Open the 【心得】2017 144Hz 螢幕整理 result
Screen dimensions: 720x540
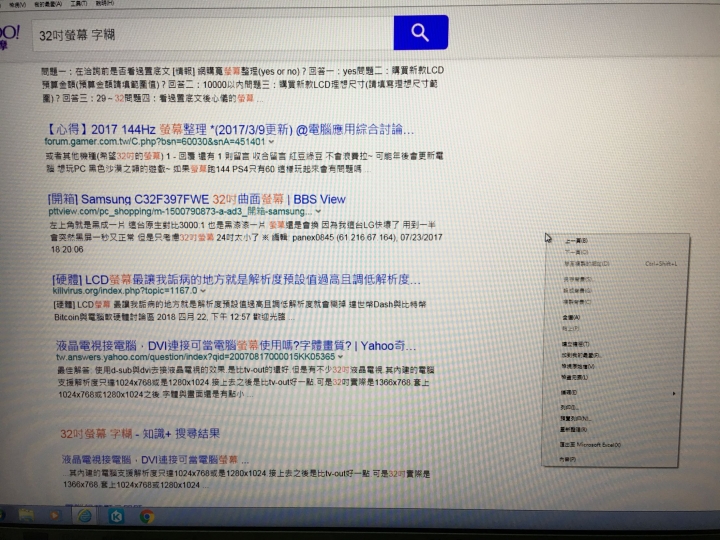pyautogui.click(x=230, y=130)
